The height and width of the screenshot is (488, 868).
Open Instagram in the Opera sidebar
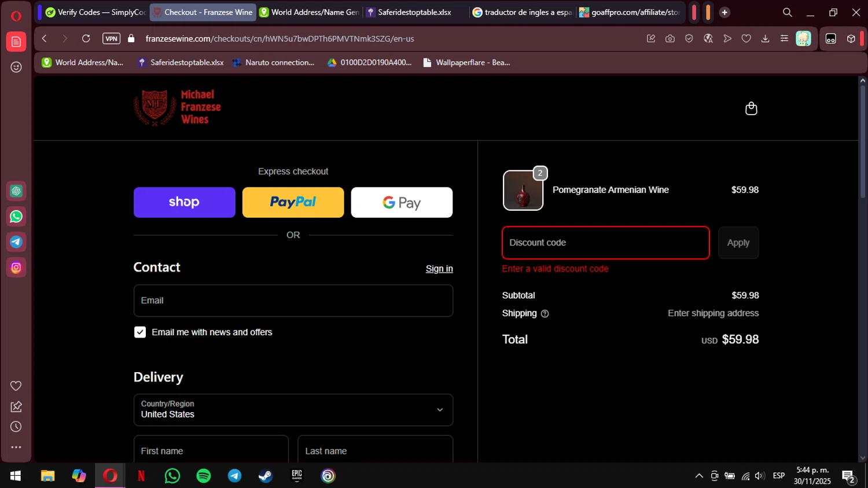coord(16,267)
